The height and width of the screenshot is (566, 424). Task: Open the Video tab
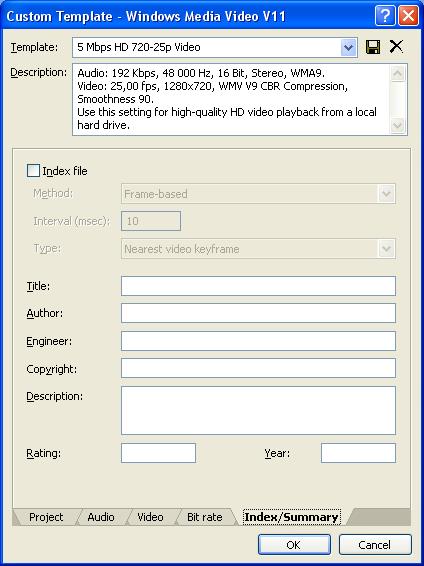(x=150, y=517)
